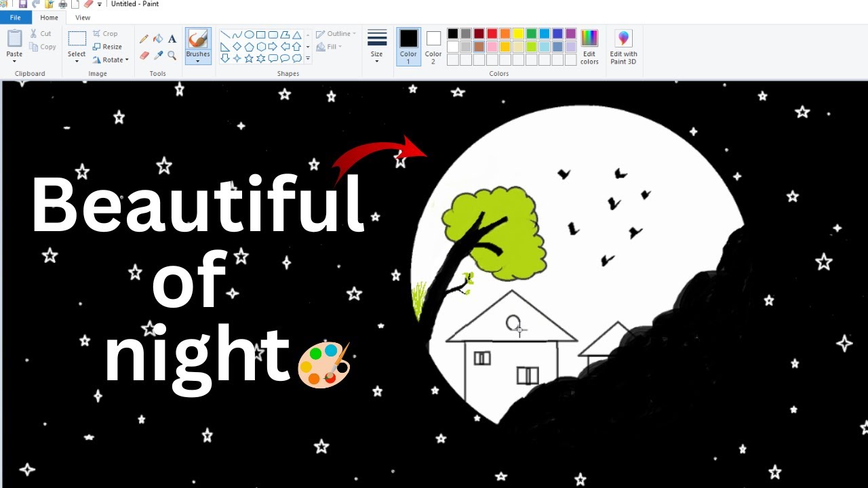Open the shape Outline dropdown
The height and width of the screenshot is (488, 868).
tap(336, 33)
